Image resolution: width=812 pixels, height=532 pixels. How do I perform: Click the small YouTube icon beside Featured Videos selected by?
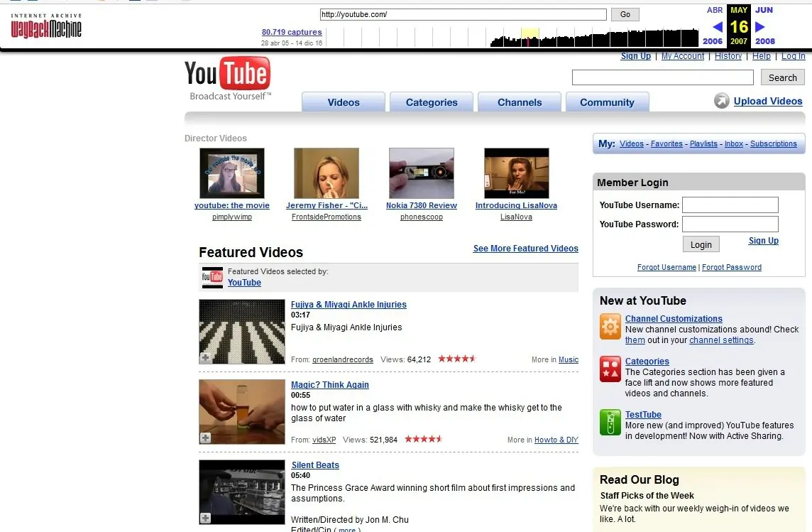[x=212, y=278]
